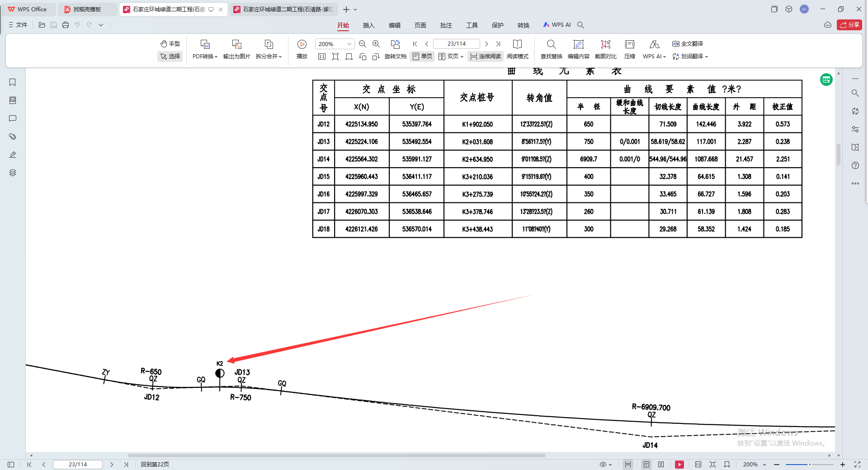Open the signature panel in left sidebar

[13, 155]
